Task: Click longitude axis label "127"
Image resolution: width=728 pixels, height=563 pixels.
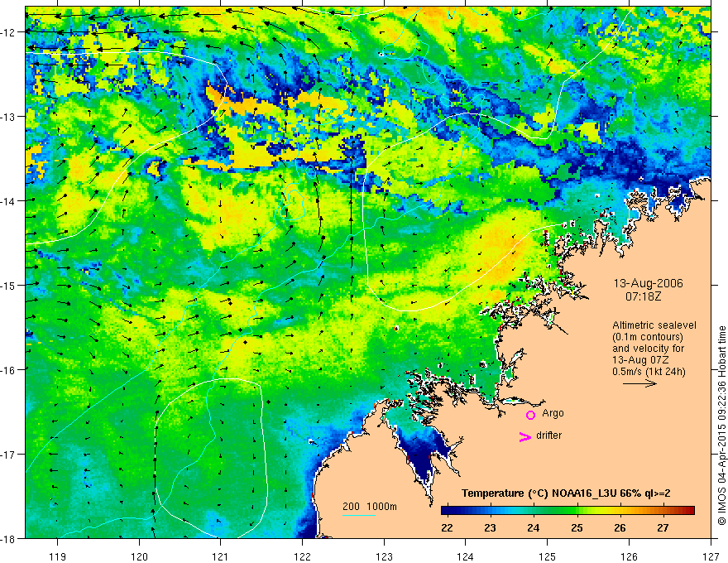Action: (711, 556)
